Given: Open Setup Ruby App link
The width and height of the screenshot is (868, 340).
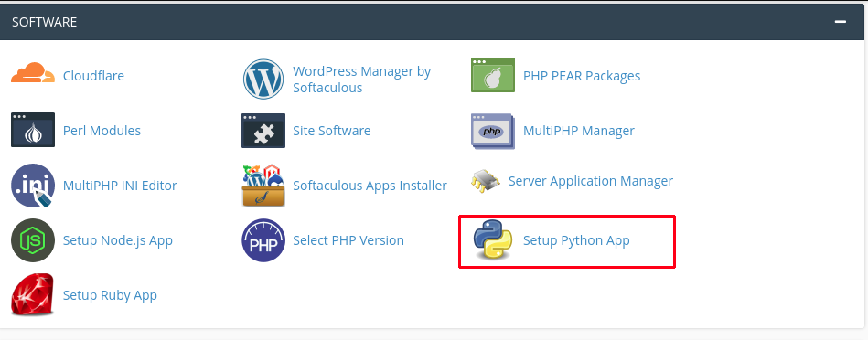Looking at the screenshot, I should pyautogui.click(x=110, y=296).
